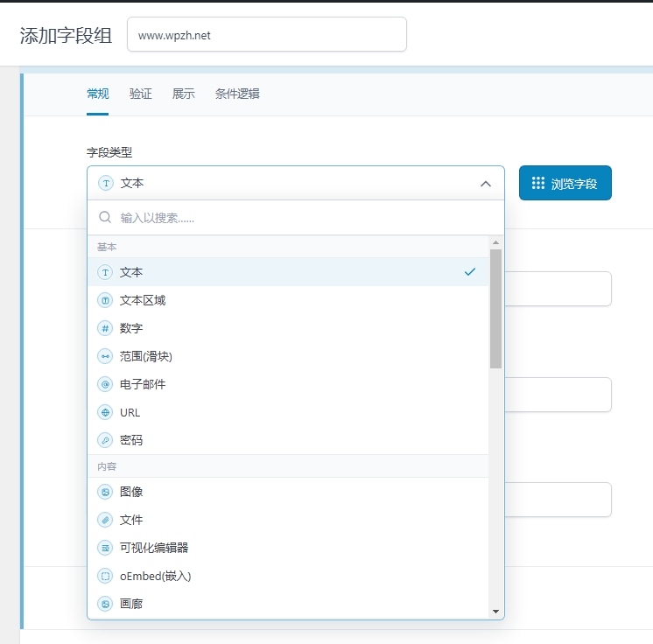
Task: Select 密码 option text
Action: (131, 440)
